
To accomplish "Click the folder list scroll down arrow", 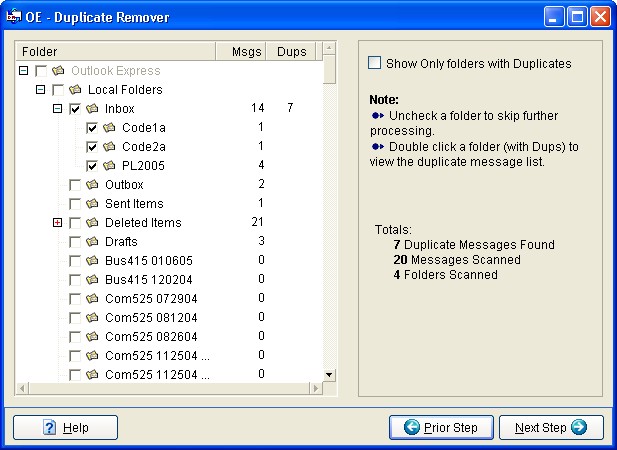I will (329, 374).
